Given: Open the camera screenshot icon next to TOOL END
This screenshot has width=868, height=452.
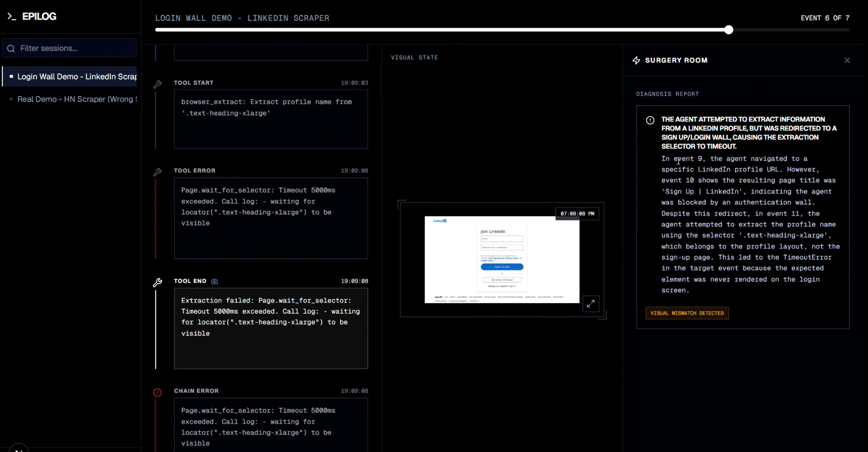Looking at the screenshot, I should tap(214, 281).
